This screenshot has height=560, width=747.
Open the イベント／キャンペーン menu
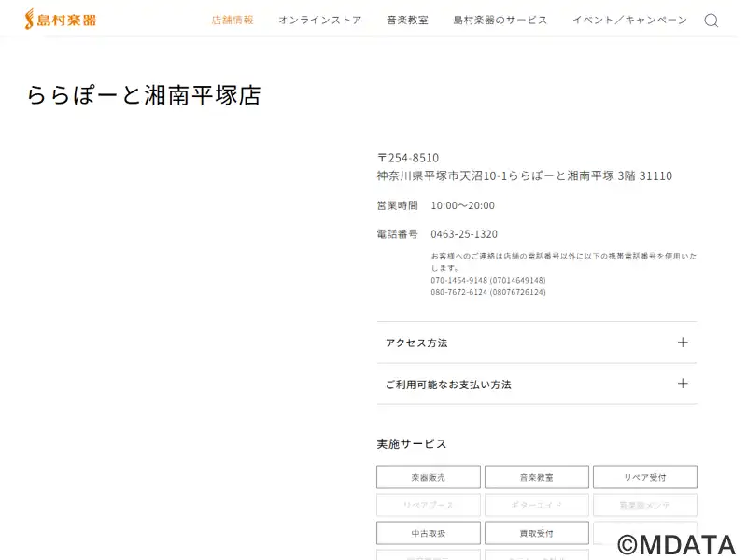pyautogui.click(x=629, y=20)
